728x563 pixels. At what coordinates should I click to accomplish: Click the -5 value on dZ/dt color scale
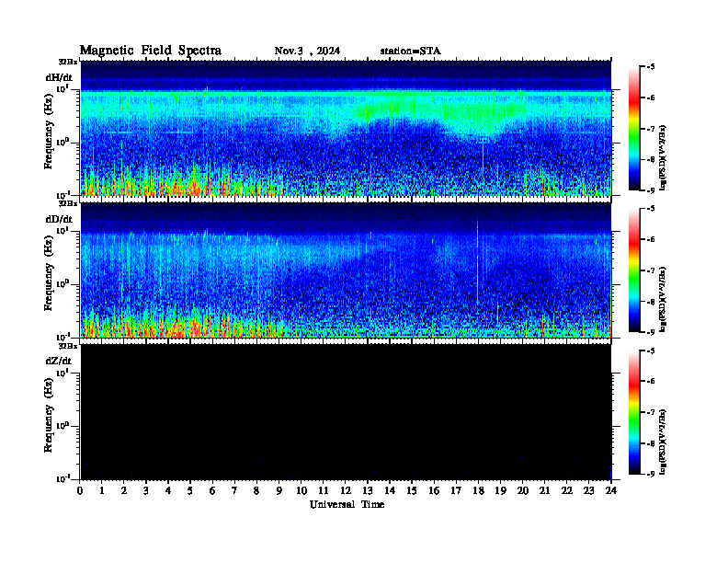point(651,350)
